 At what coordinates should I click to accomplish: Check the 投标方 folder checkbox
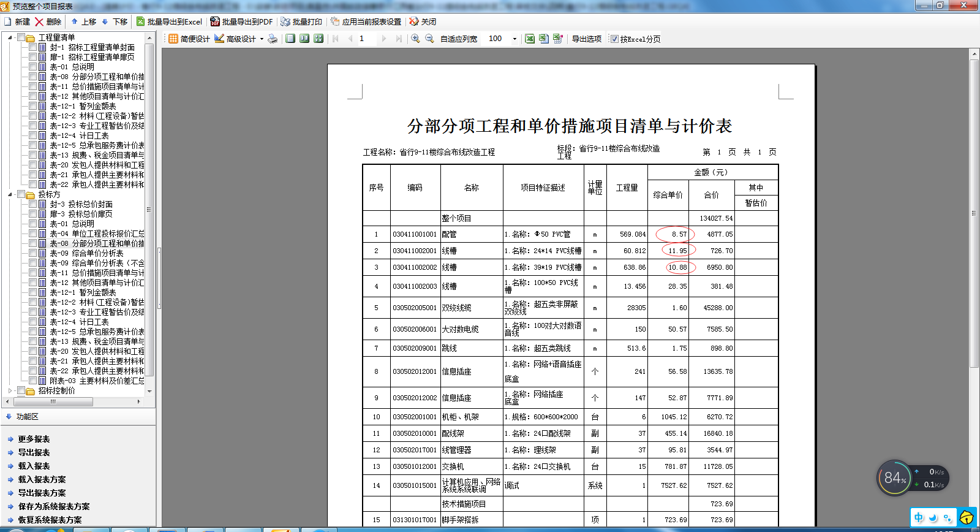pos(21,194)
